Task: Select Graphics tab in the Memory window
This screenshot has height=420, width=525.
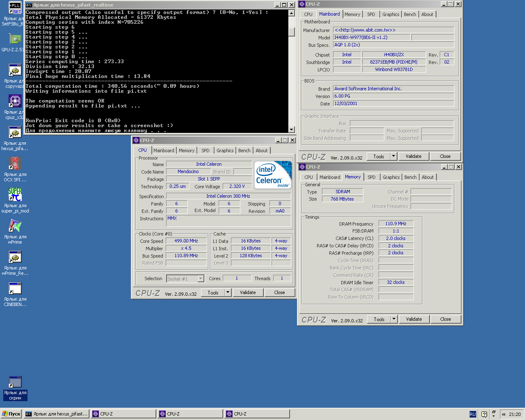Action: pyautogui.click(x=391, y=177)
